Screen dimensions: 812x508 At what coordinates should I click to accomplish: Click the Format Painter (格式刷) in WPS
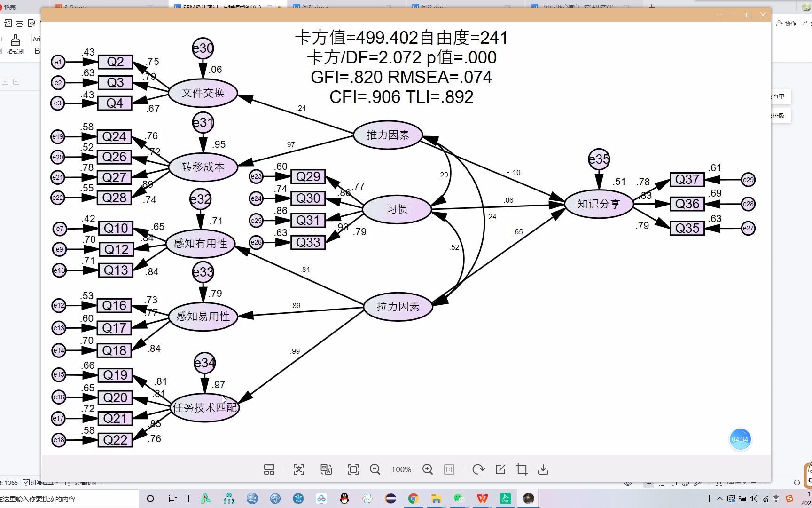point(16,45)
